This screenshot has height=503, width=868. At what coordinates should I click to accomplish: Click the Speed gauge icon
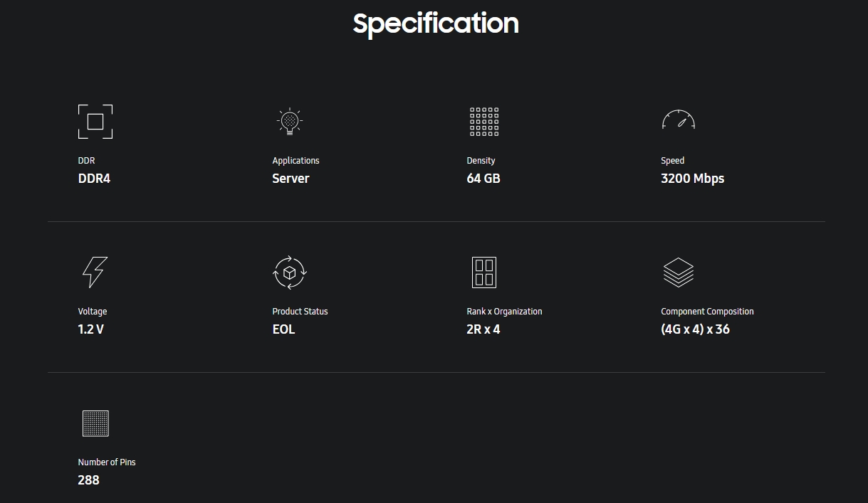(x=678, y=120)
